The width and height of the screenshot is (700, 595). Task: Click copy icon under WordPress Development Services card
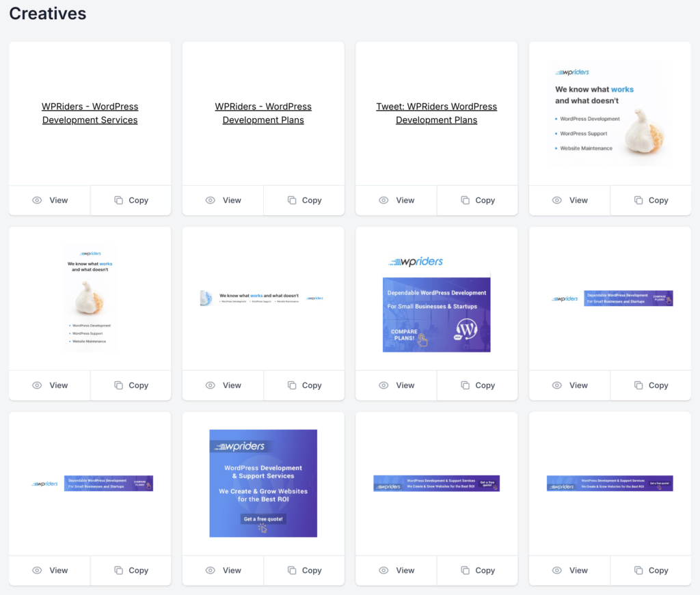(118, 200)
